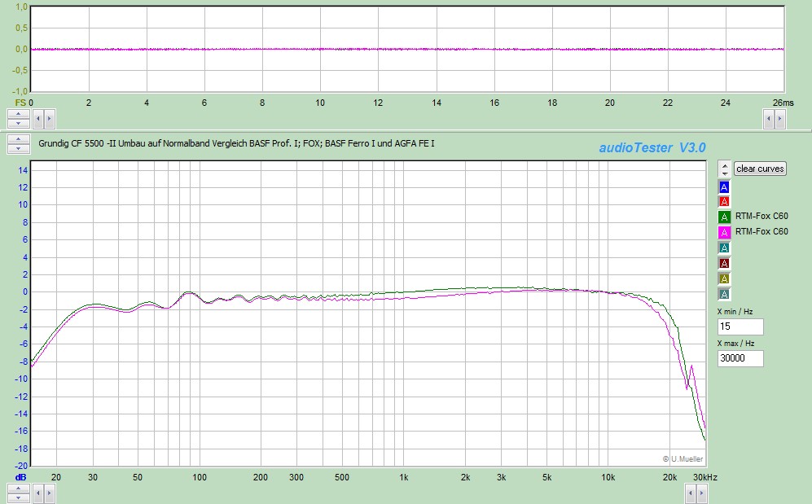Decrease the FS scale with down arrow
812x504 pixels.
coord(19,123)
